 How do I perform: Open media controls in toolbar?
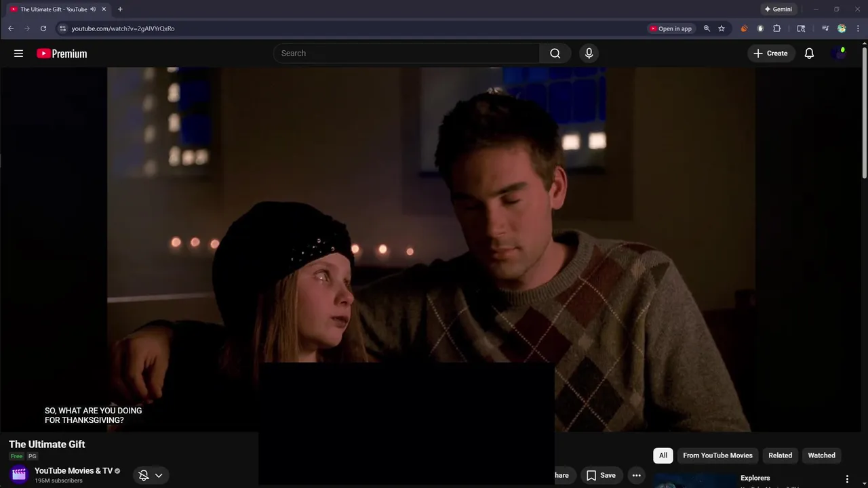[x=825, y=28]
